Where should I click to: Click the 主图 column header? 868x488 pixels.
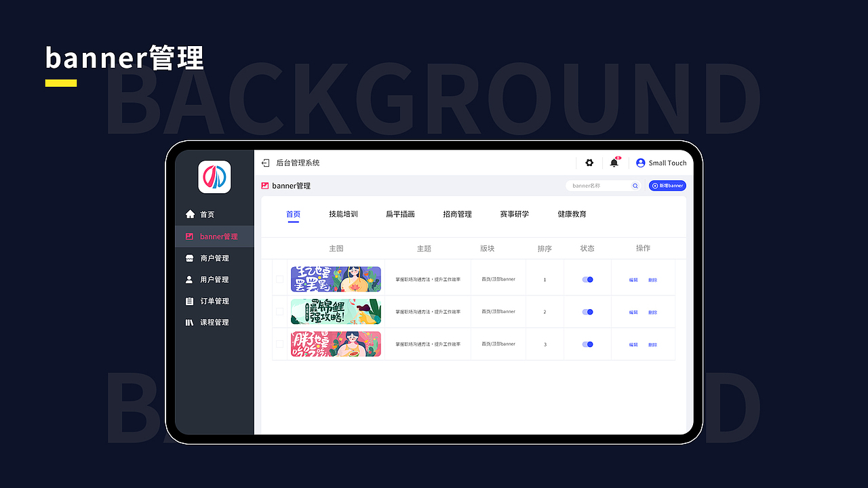tap(336, 249)
